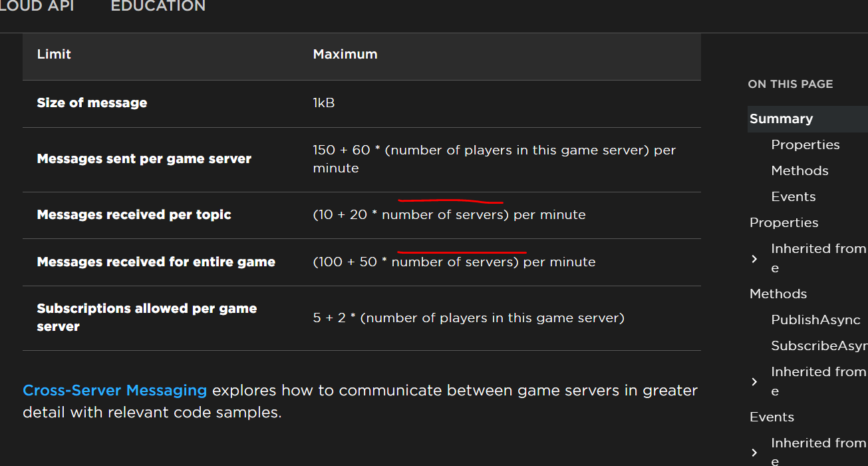The width and height of the screenshot is (868, 466).
Task: Click the Messages sent per game server row label
Action: [x=144, y=158]
